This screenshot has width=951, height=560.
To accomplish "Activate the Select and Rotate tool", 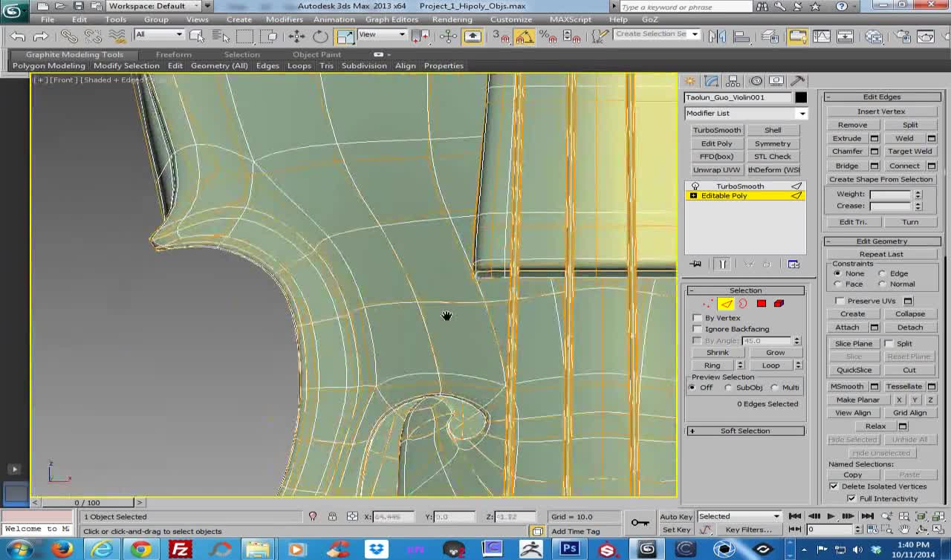I will tap(320, 36).
